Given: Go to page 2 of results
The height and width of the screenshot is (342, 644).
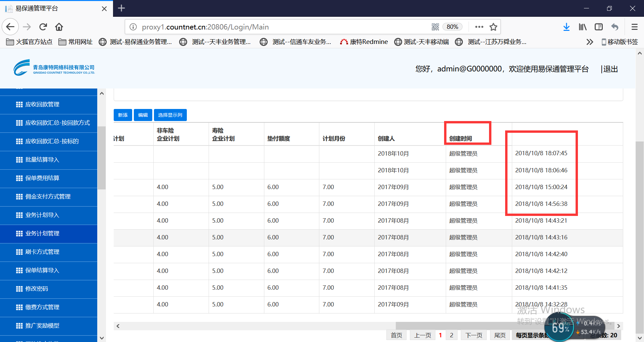Looking at the screenshot, I should [451, 335].
